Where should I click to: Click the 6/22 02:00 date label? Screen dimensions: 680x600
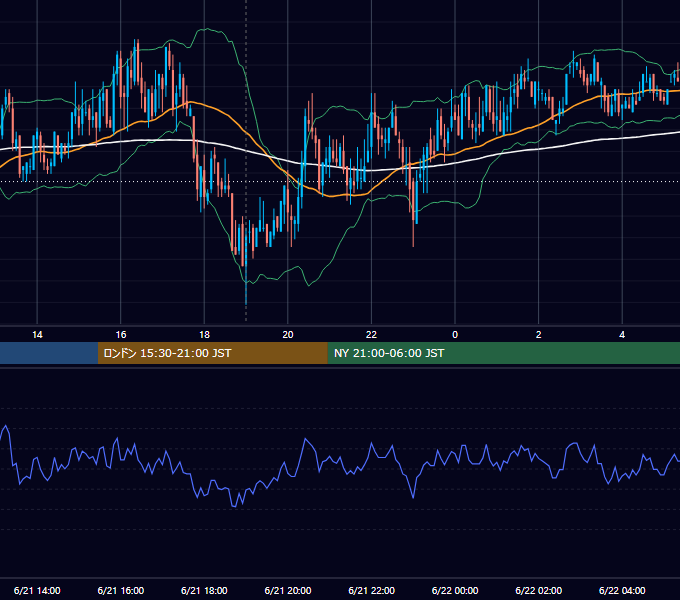click(x=539, y=590)
